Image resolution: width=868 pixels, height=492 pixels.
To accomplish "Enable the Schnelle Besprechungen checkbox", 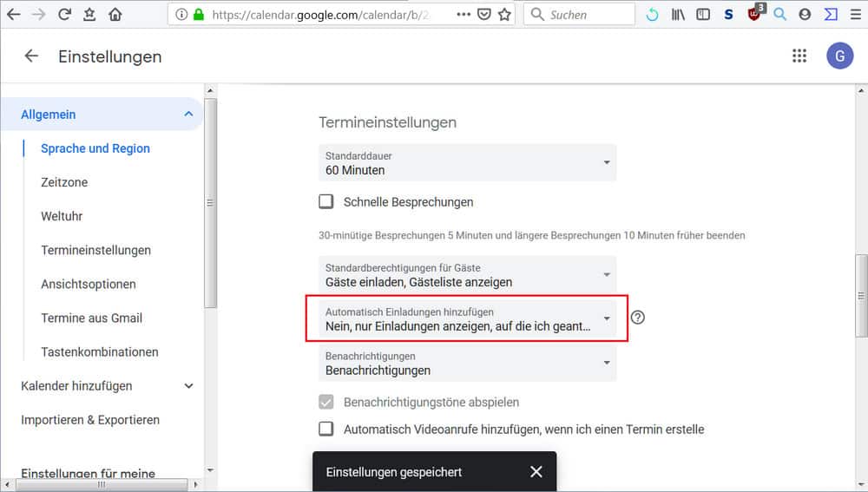I will (326, 202).
